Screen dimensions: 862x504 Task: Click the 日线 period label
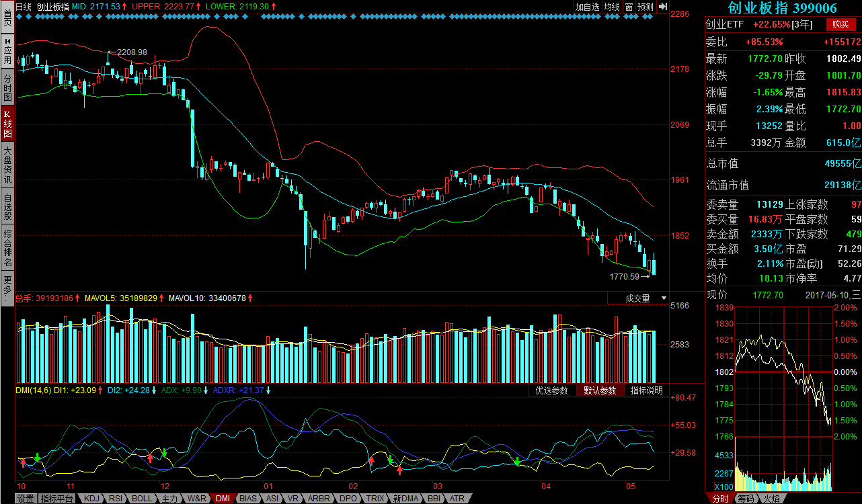[x=23, y=6]
